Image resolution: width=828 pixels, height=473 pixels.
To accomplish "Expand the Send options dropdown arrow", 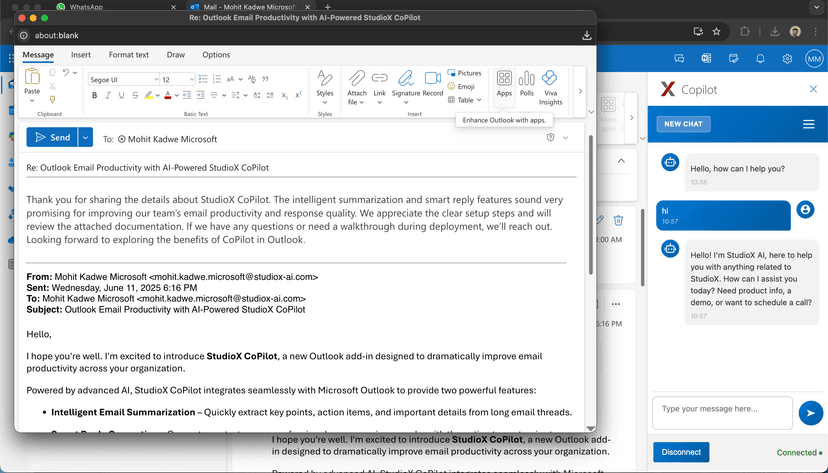I will (86, 138).
